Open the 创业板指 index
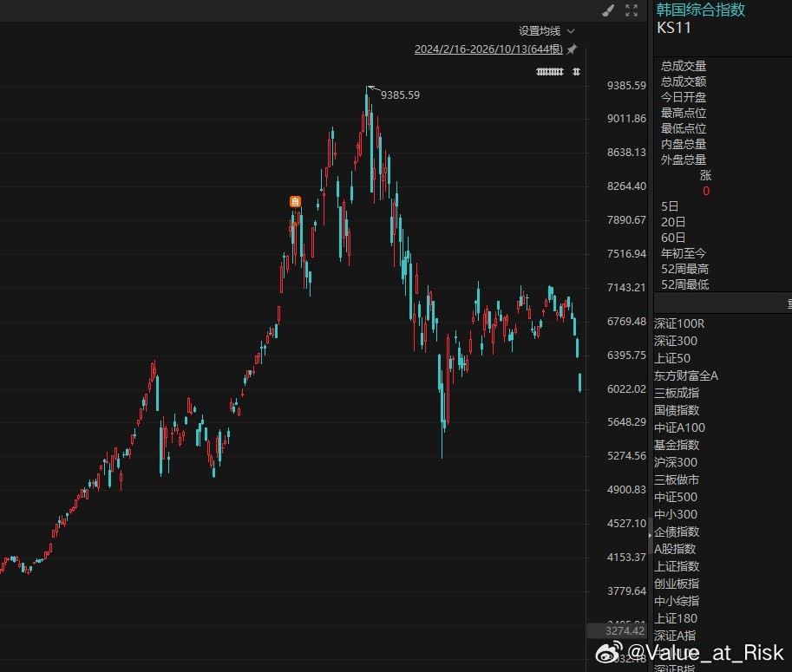This screenshot has width=792, height=672. coord(677,584)
